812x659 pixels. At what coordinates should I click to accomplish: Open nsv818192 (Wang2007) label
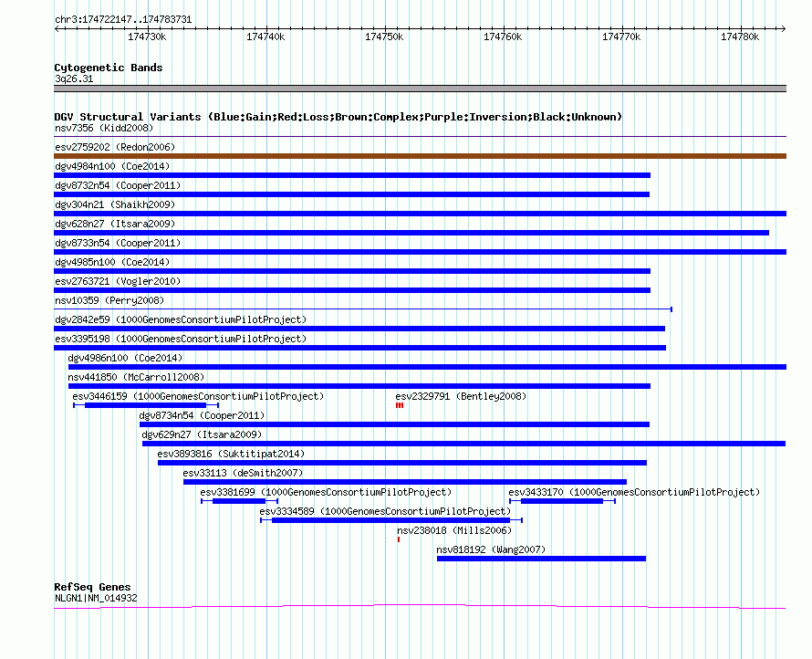pyautogui.click(x=491, y=549)
